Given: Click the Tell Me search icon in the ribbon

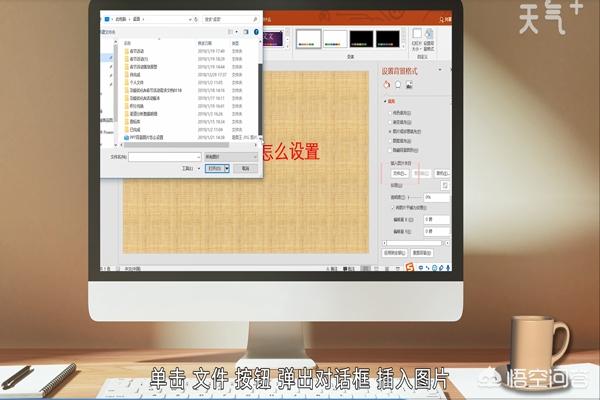Looking at the screenshot, I should click(x=442, y=19).
